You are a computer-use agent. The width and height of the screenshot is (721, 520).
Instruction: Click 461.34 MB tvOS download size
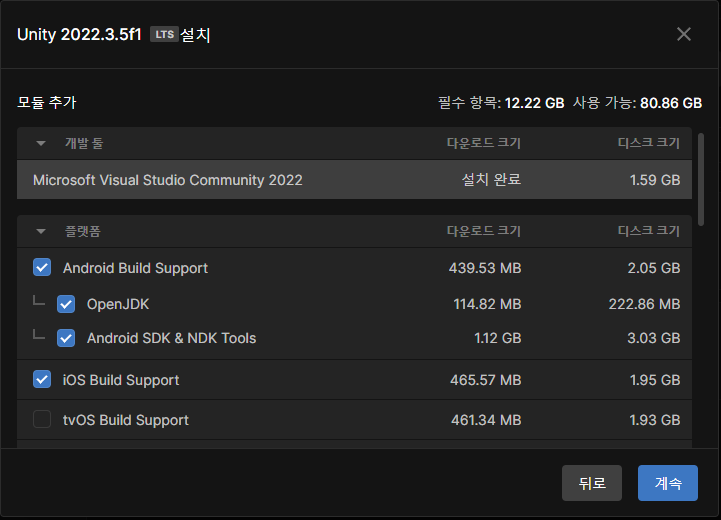[486, 420]
